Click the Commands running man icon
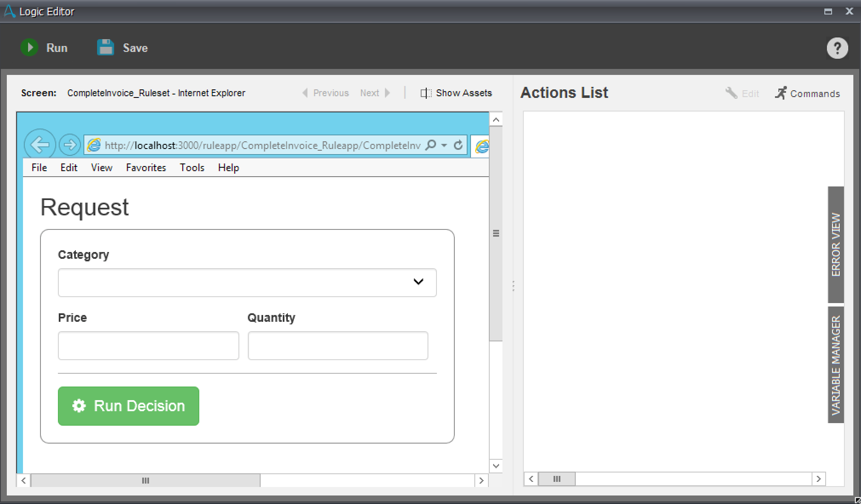Image resolution: width=861 pixels, height=504 pixels. click(781, 93)
